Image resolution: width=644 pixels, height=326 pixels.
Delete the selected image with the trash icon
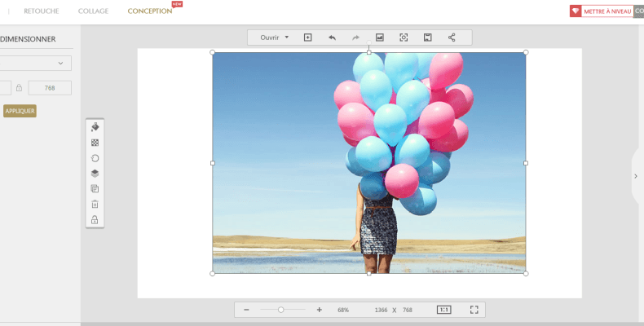(x=95, y=204)
